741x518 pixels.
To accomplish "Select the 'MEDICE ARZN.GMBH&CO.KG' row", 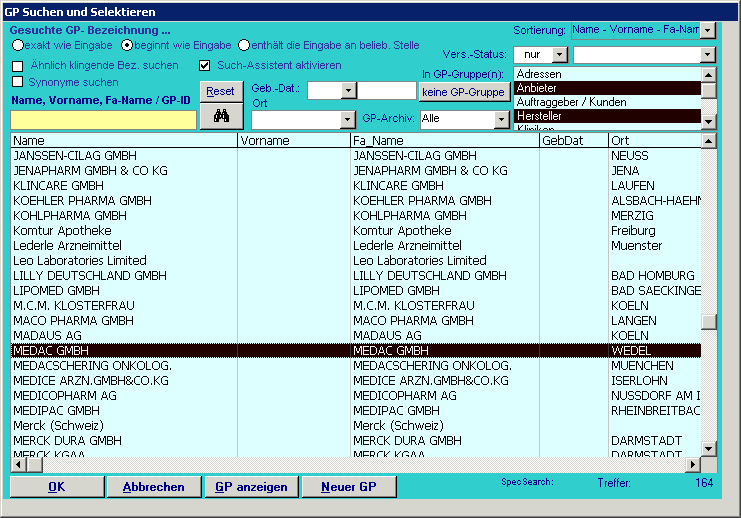I will (356, 380).
